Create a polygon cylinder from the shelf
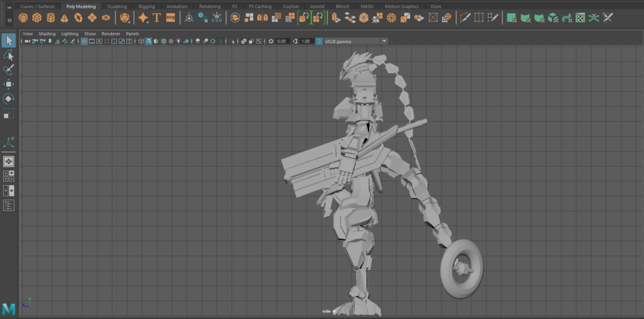This screenshot has height=319, width=644. (50, 18)
